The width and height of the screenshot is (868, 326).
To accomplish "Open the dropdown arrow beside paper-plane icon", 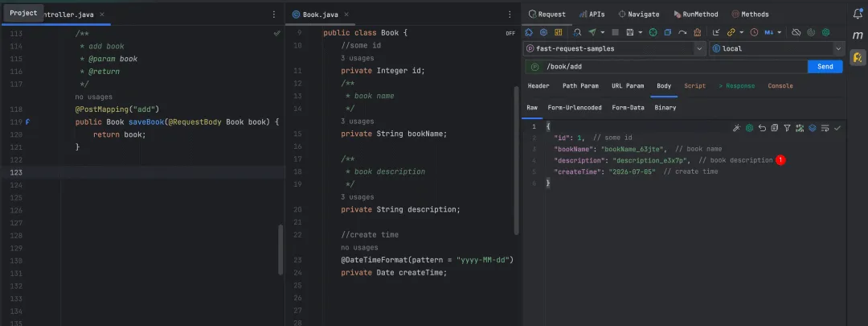I will point(603,32).
